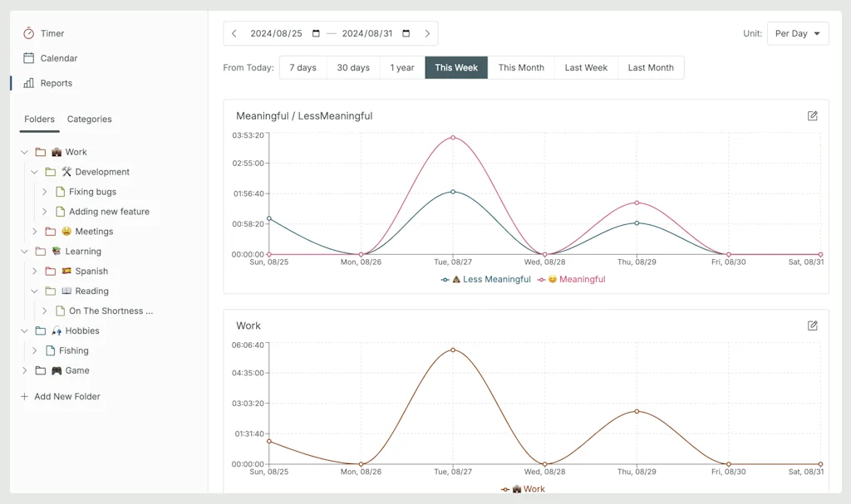Open start date calendar picker icon
Image resolution: width=851 pixels, height=504 pixels.
[x=316, y=34]
